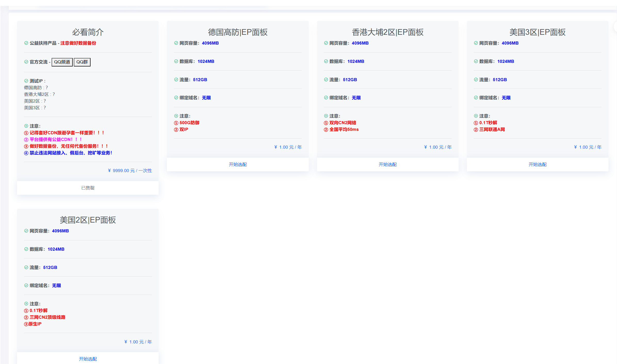Select the 美国2区|EP面板 card title

88,220
